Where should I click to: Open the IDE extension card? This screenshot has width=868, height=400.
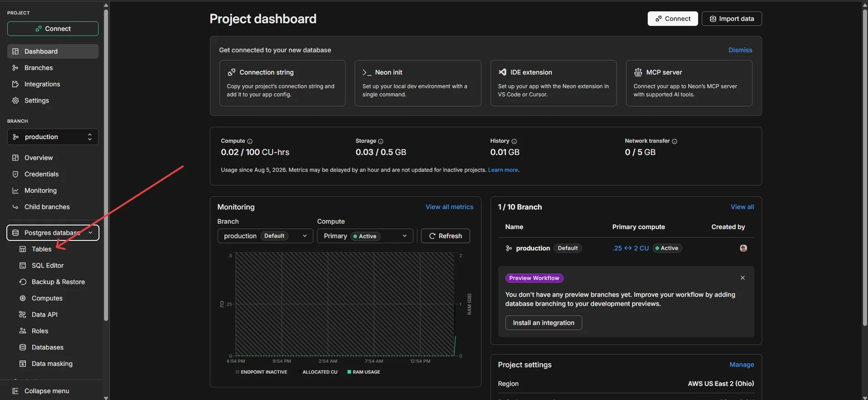click(x=554, y=83)
